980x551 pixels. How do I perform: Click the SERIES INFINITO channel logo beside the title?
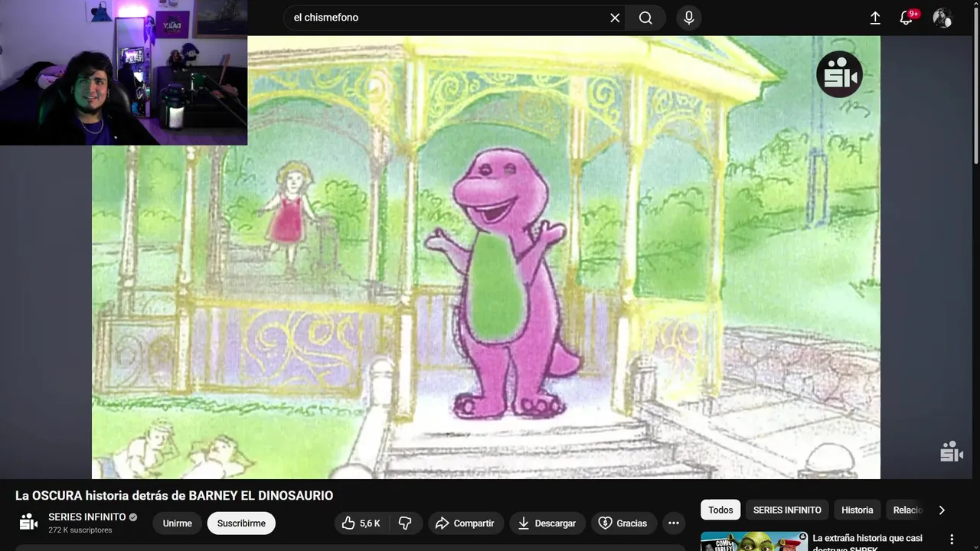[28, 523]
